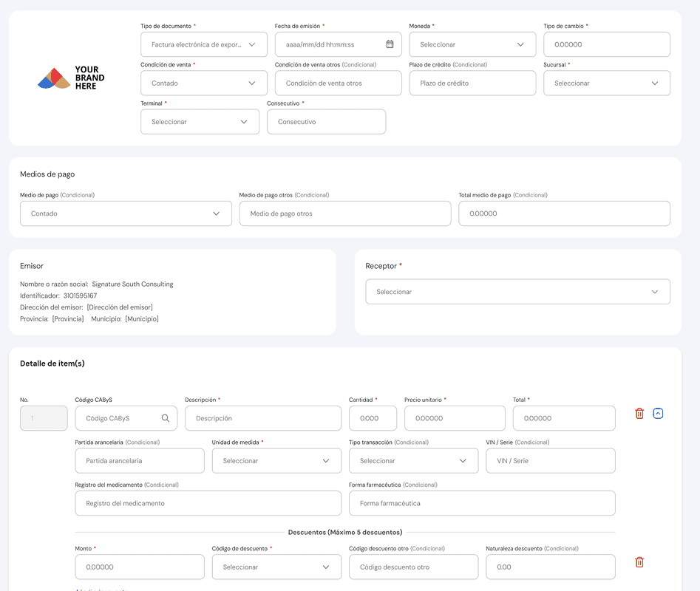Click the Plazo de crédito field

point(472,83)
